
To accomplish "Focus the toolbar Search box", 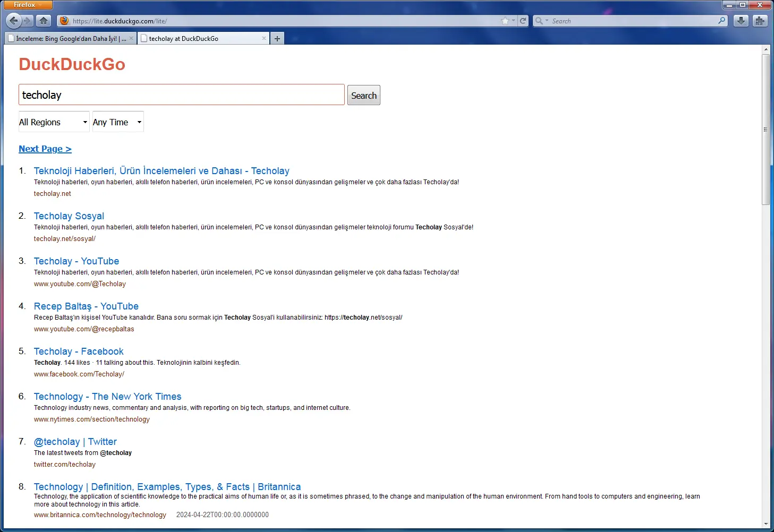I will coord(632,21).
